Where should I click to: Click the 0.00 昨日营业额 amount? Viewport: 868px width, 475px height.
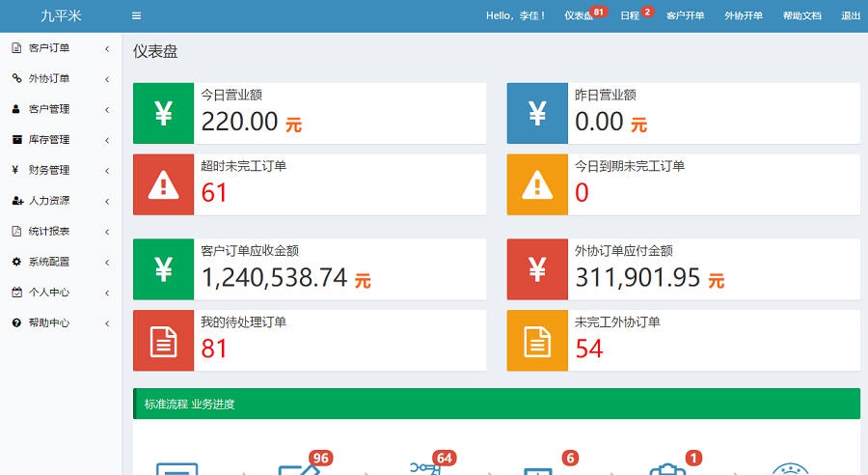[600, 122]
